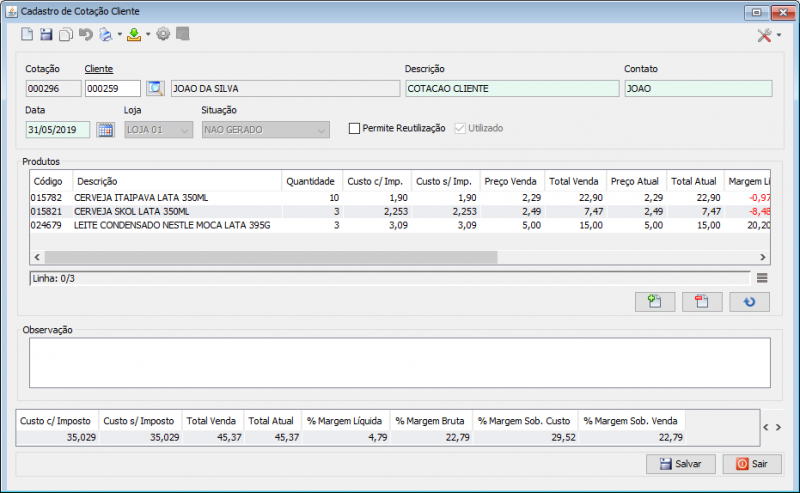Click the gray square toolbar icon
800x493 pixels.
pos(183,34)
